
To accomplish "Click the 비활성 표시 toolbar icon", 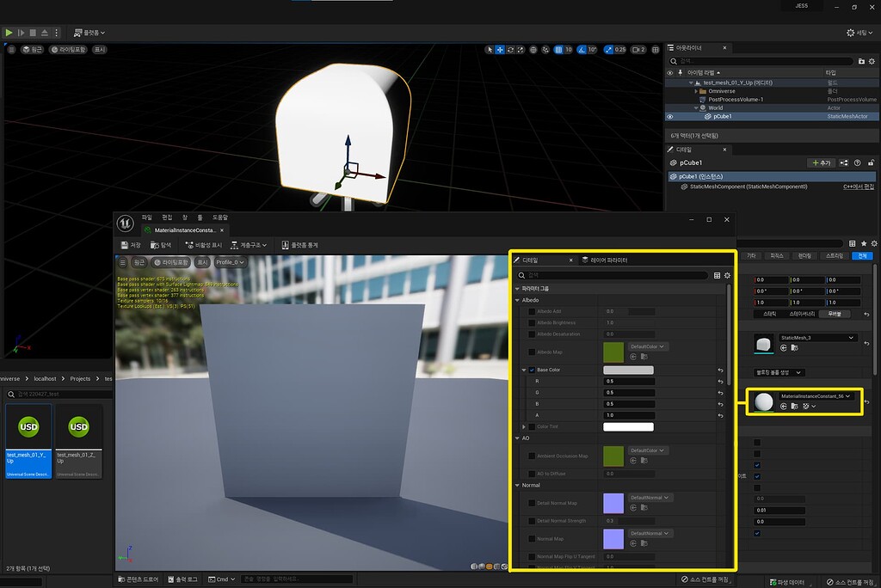I will pyautogui.click(x=200, y=246).
